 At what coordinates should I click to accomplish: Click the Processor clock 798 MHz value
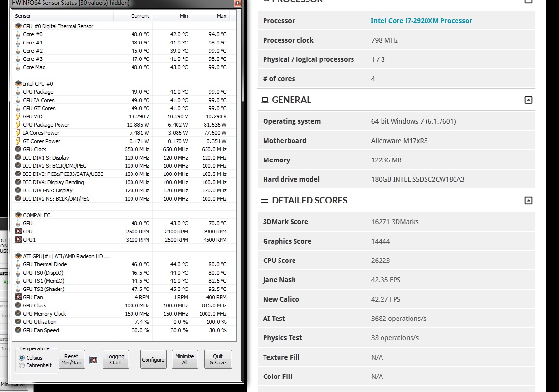pyautogui.click(x=384, y=40)
